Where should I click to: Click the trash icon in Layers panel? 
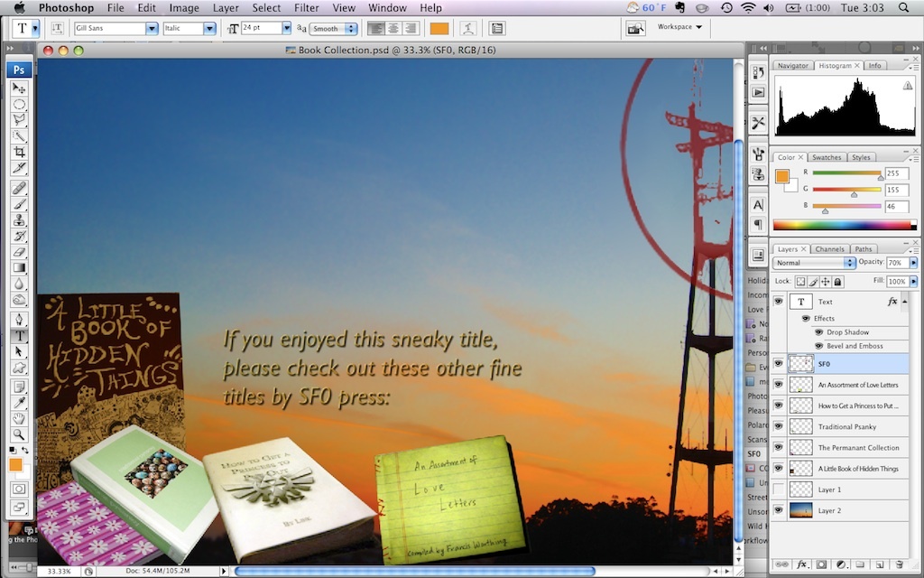click(x=899, y=564)
